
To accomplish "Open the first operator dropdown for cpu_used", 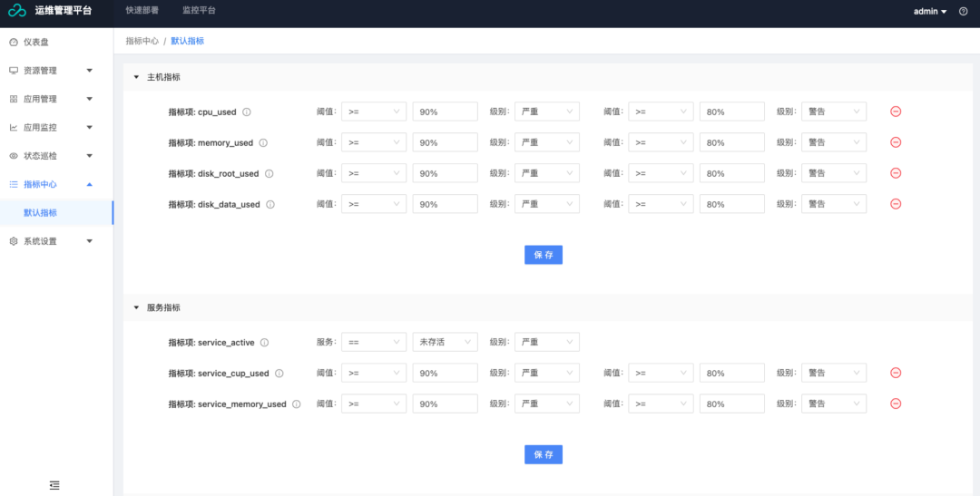I will [x=374, y=112].
